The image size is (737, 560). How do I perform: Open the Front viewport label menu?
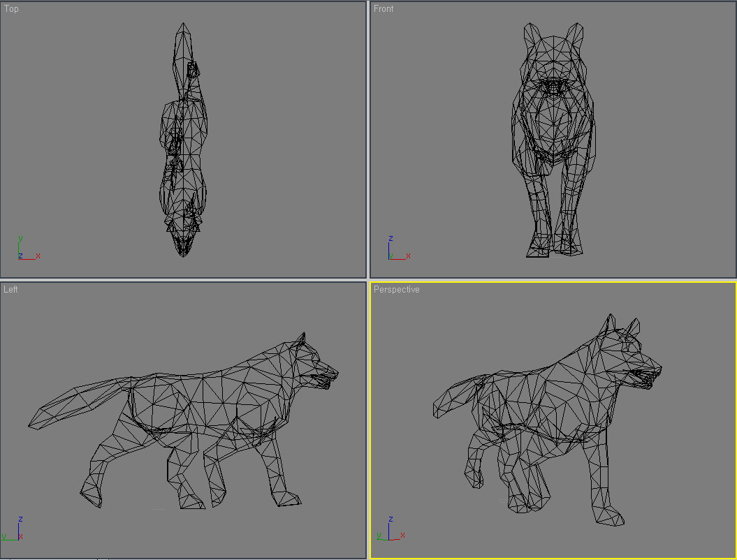384,9
